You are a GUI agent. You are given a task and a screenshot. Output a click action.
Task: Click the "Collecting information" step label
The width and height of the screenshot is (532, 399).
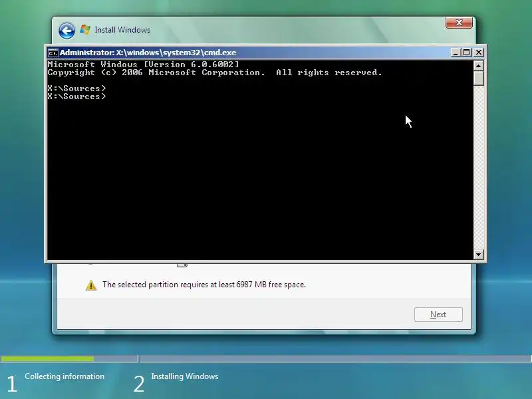click(x=65, y=376)
